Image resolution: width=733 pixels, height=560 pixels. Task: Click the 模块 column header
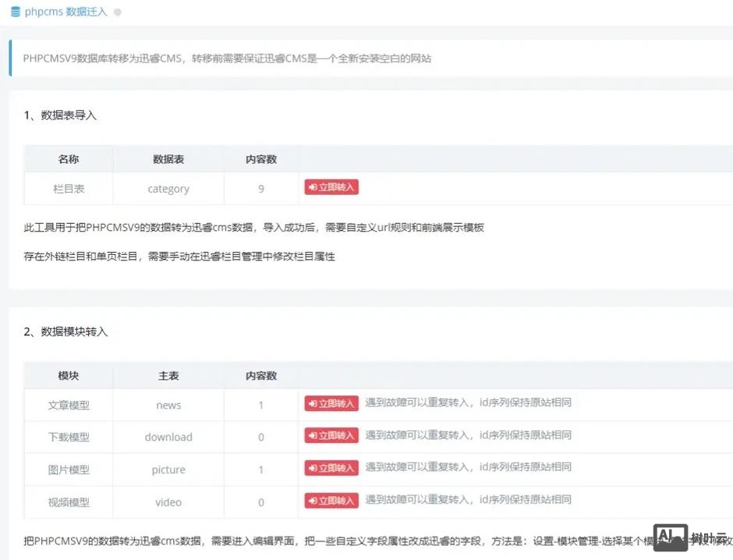tap(67, 375)
